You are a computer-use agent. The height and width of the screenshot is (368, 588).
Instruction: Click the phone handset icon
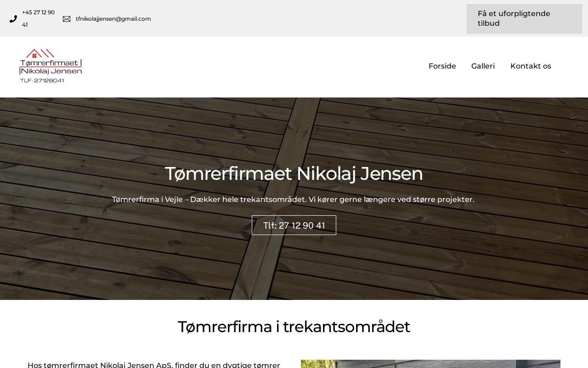click(13, 19)
